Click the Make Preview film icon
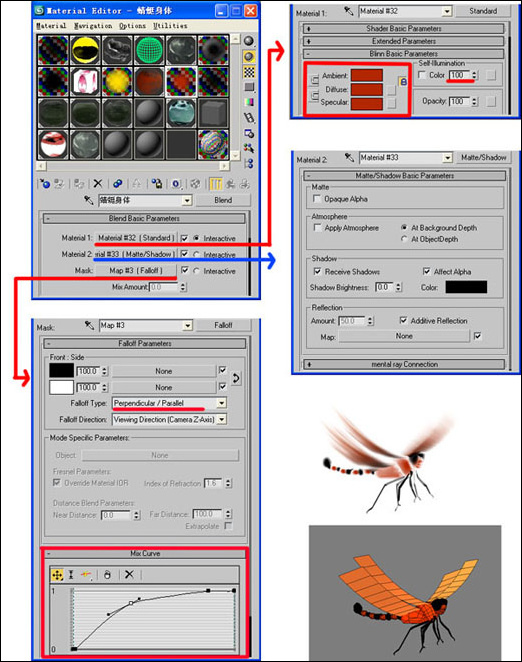 pos(249,118)
